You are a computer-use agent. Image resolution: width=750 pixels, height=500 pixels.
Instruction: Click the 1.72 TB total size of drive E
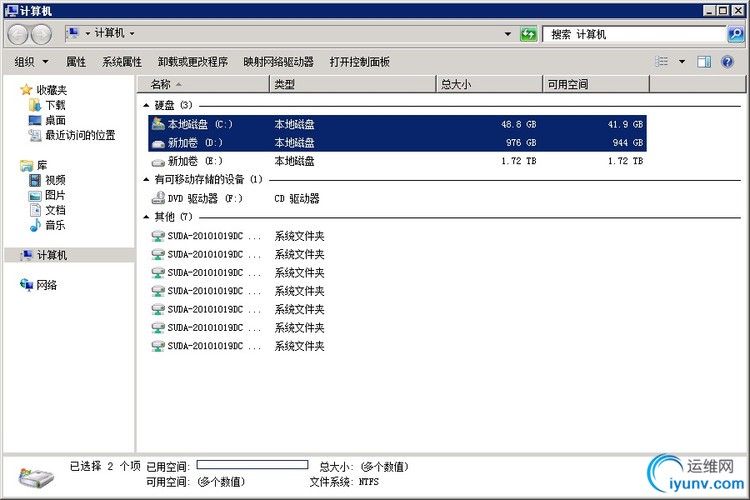click(518, 161)
